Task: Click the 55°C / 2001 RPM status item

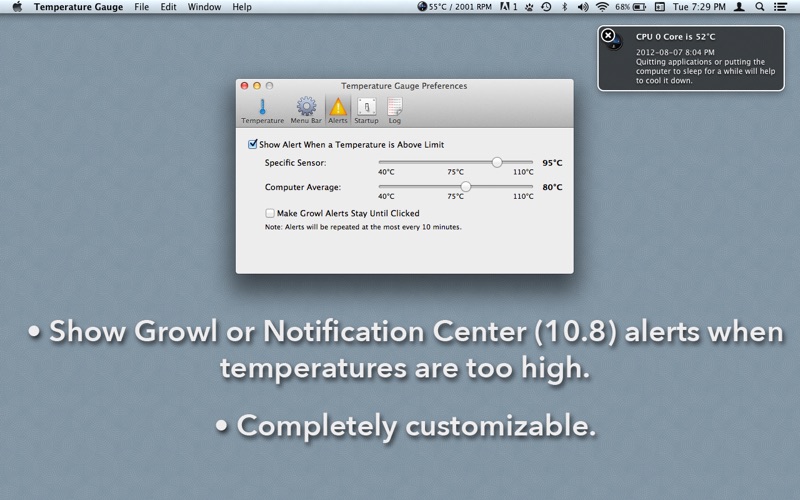Action: (x=454, y=7)
